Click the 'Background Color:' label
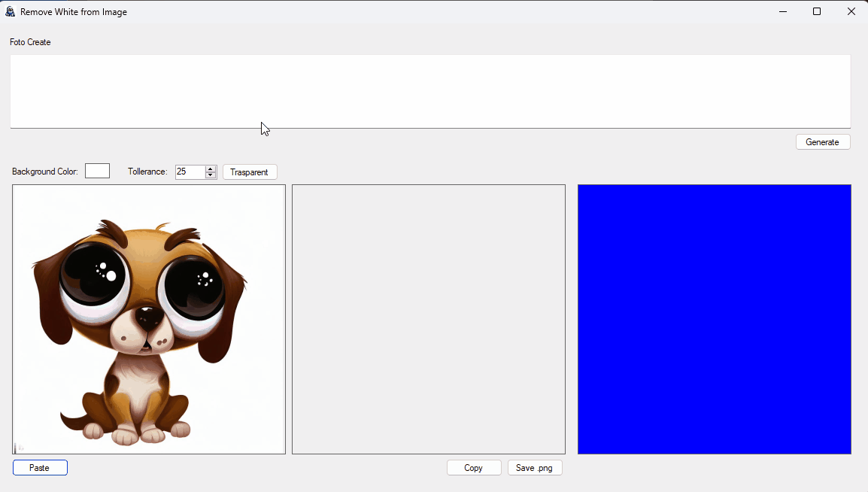This screenshot has width=868, height=492. click(x=45, y=172)
